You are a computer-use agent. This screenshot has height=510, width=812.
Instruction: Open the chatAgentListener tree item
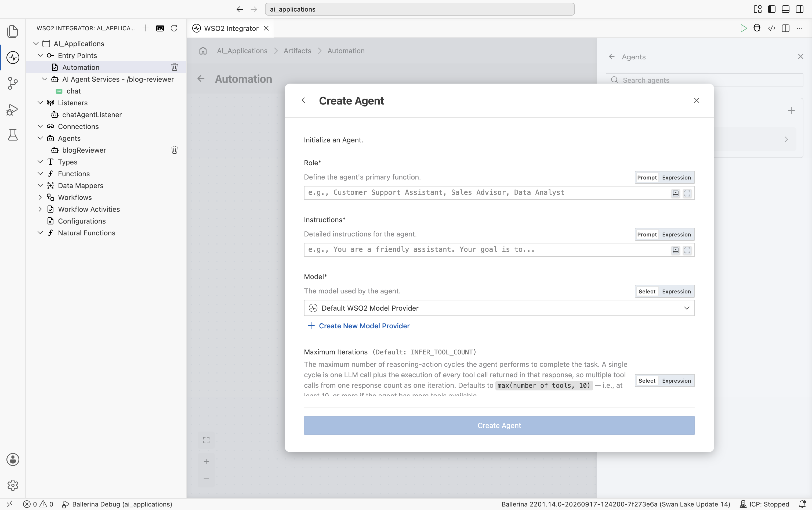pyautogui.click(x=92, y=115)
